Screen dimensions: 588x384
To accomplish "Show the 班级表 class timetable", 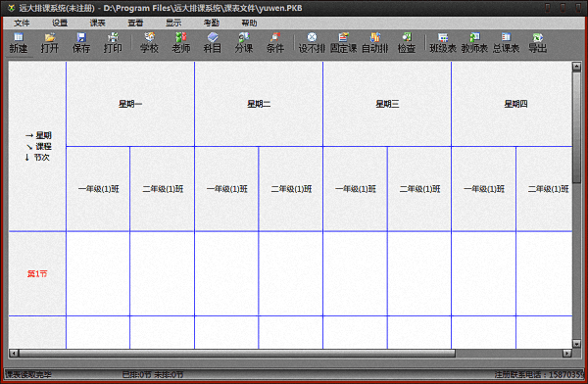I will (x=443, y=43).
